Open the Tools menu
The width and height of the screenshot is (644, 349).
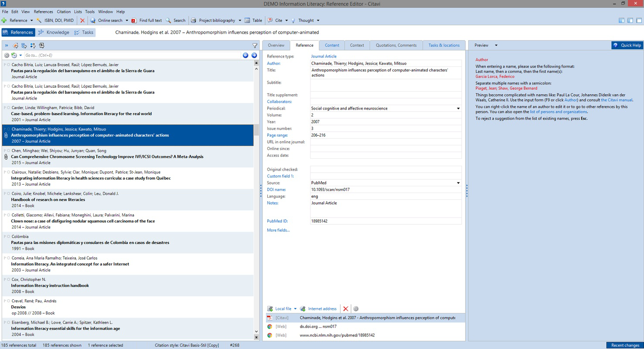pyautogui.click(x=90, y=12)
